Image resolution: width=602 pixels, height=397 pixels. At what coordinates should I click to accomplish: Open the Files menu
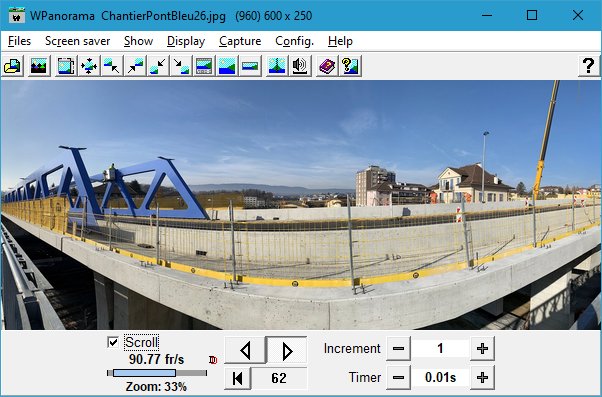19,41
